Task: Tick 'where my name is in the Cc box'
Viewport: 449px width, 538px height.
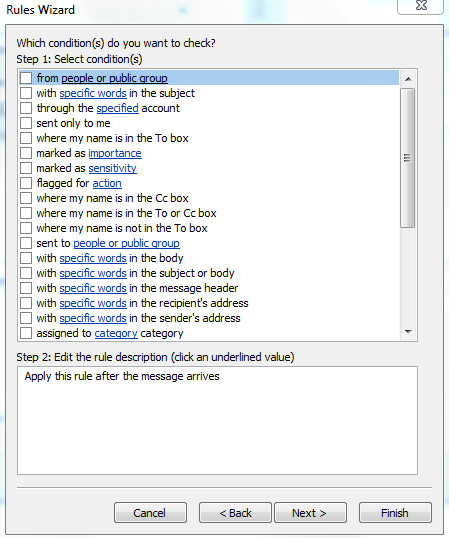Action: pos(26,198)
